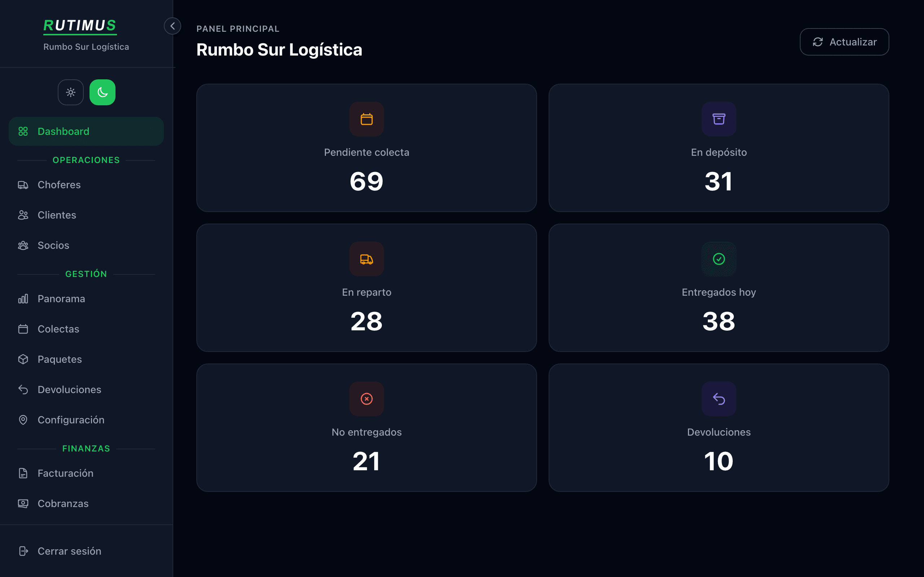Viewport: 924px width, 577px height.
Task: Click the orange calendar icon above Pendiente colecta
Action: coord(367,119)
